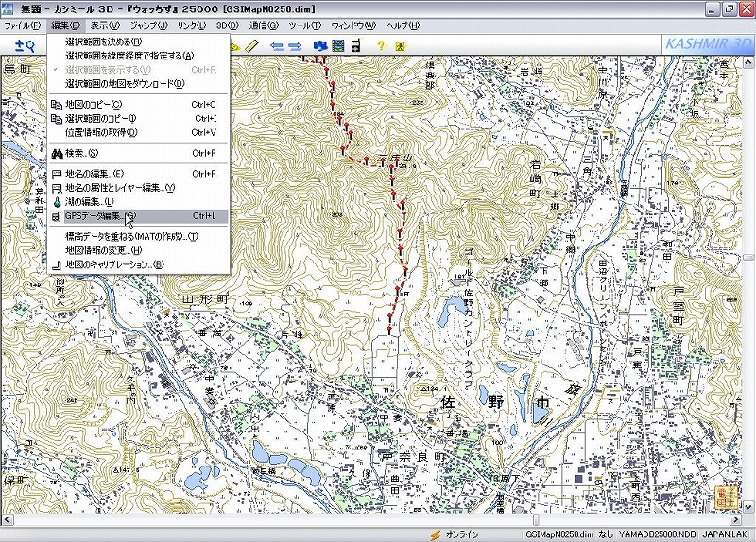Viewport: 756px width, 542px height.
Task: Open 地名の編集..(E) menu entry
Action: [x=138, y=174]
